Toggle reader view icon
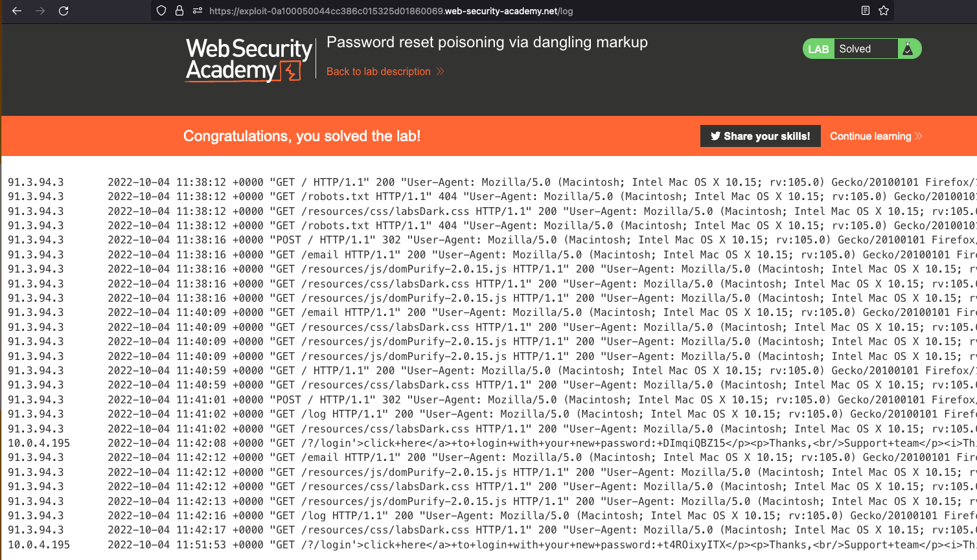 tap(866, 10)
